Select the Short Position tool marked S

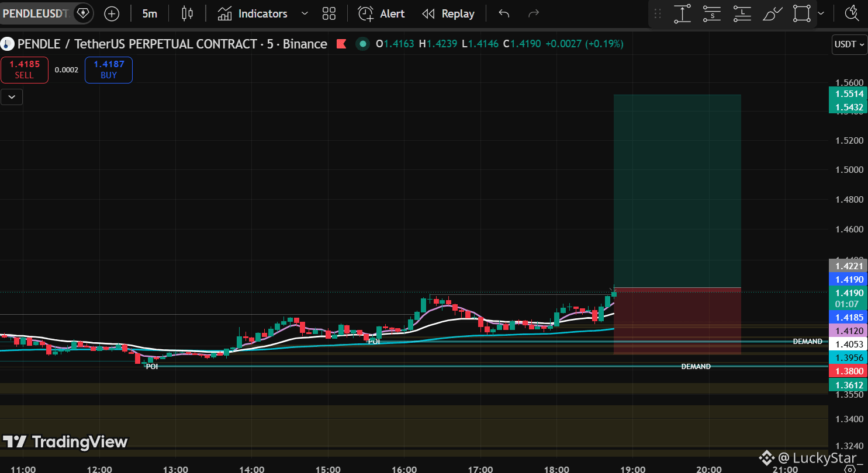tap(712, 13)
